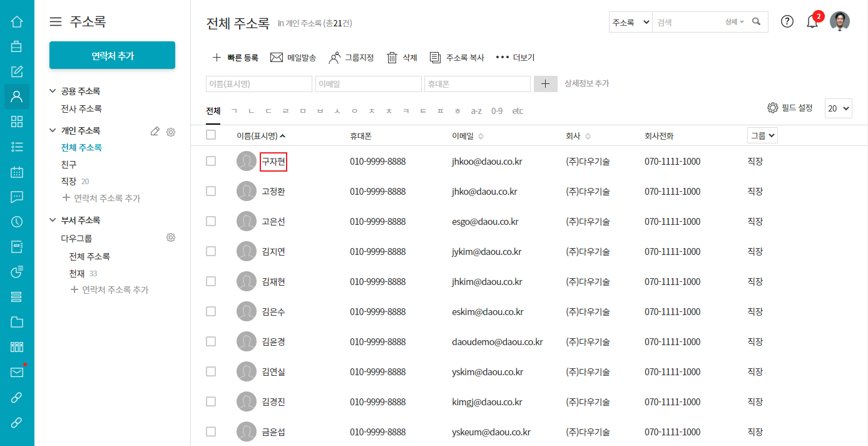
Task: Click the search magnifier icon
Action: 757,22
